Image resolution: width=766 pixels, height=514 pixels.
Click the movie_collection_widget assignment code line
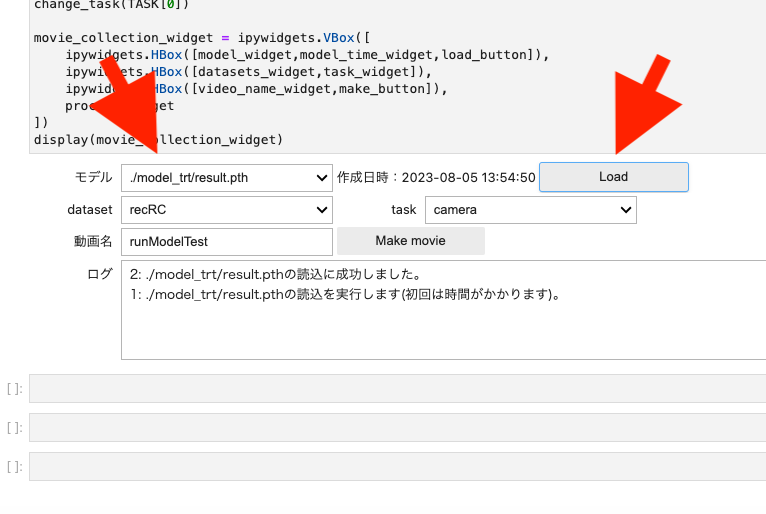tap(202, 38)
